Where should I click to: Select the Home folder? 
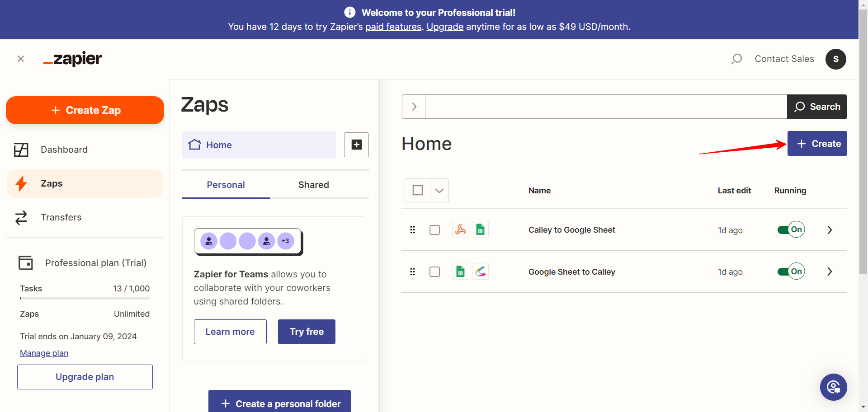click(x=259, y=145)
